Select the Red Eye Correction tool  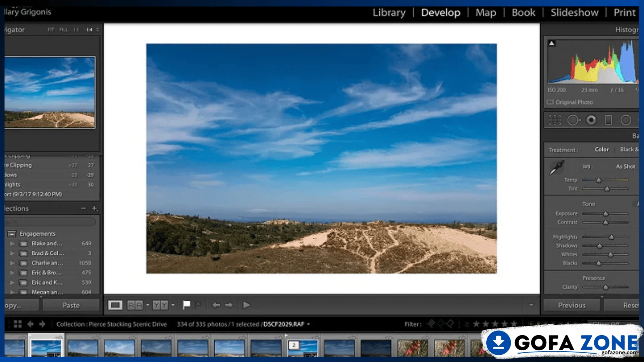[x=591, y=120]
